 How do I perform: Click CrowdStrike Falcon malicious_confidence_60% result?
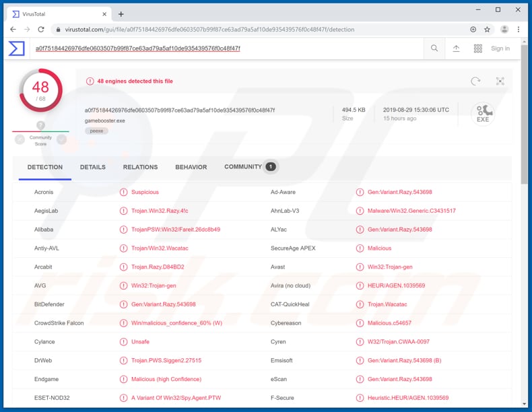(x=176, y=323)
